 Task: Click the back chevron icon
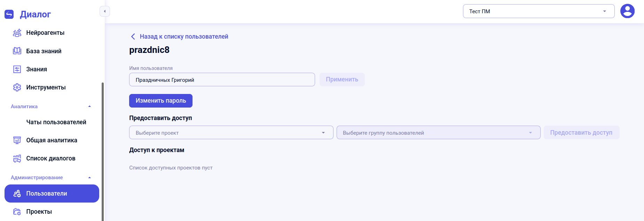133,37
